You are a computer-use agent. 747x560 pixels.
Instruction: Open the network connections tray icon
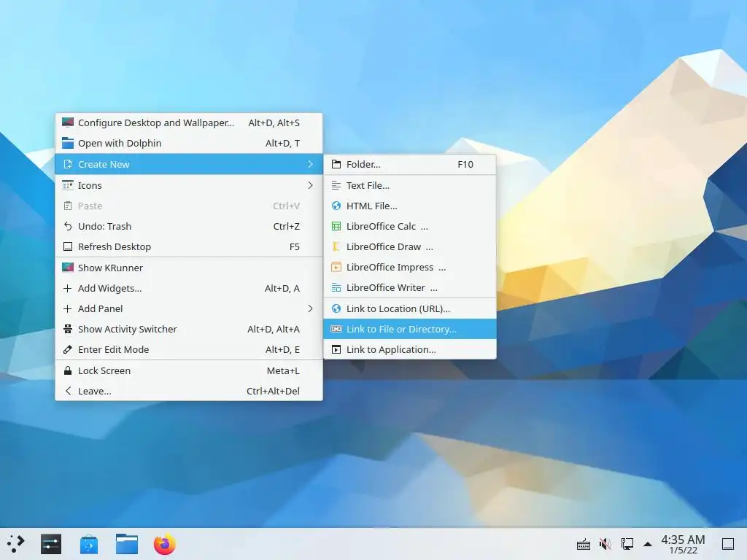click(627, 544)
